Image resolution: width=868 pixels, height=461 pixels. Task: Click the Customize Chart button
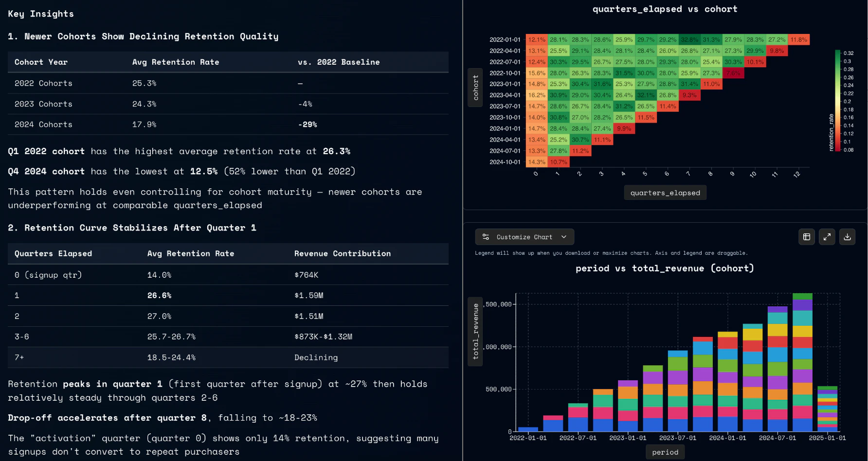[524, 237]
